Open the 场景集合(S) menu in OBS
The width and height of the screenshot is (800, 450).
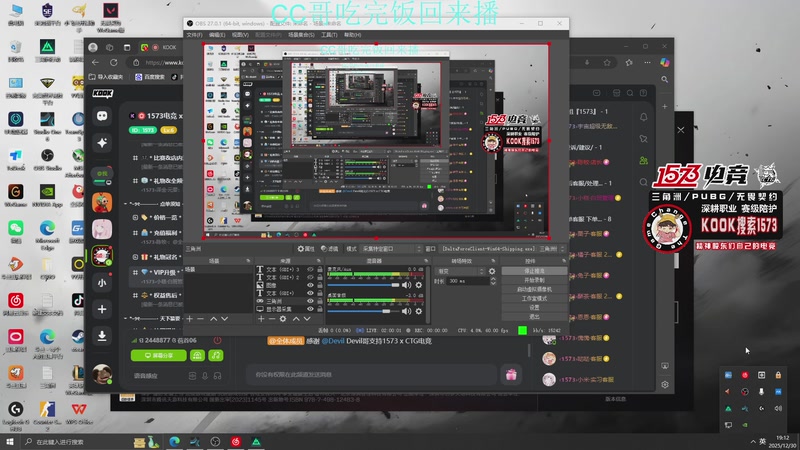click(x=301, y=35)
